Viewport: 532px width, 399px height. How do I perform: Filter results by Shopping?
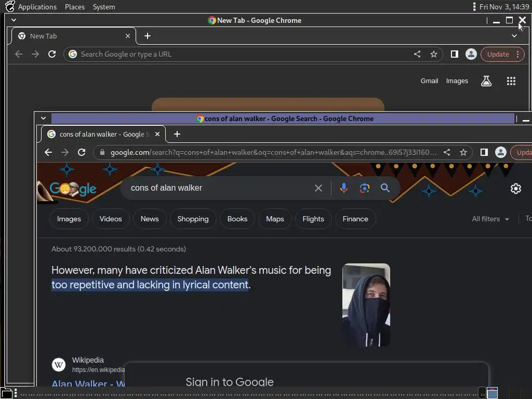(193, 219)
